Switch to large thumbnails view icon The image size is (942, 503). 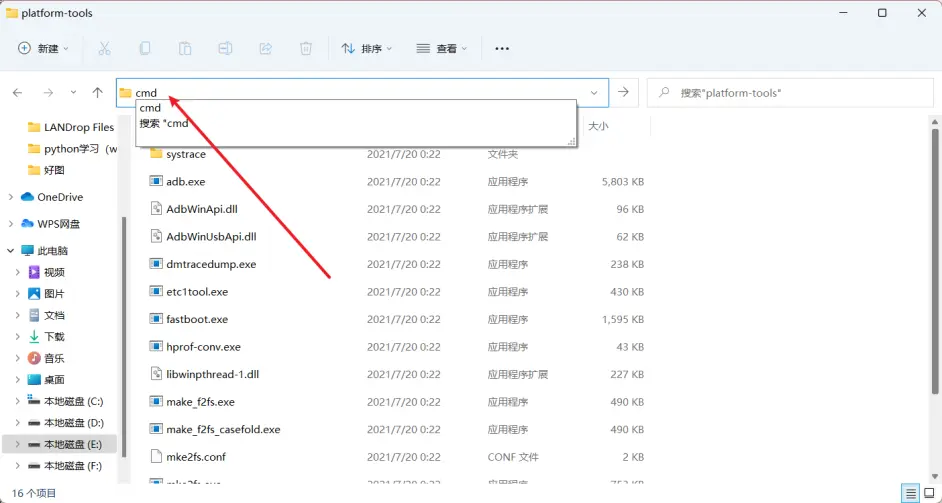[928, 493]
